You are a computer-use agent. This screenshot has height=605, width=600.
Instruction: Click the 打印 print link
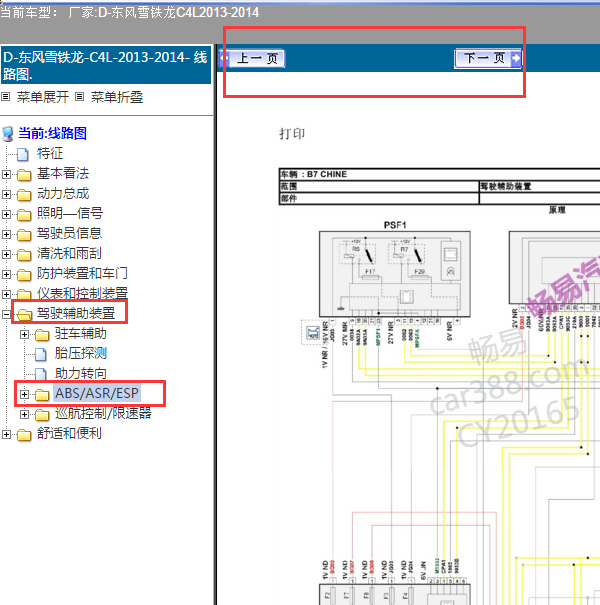pyautogui.click(x=292, y=134)
